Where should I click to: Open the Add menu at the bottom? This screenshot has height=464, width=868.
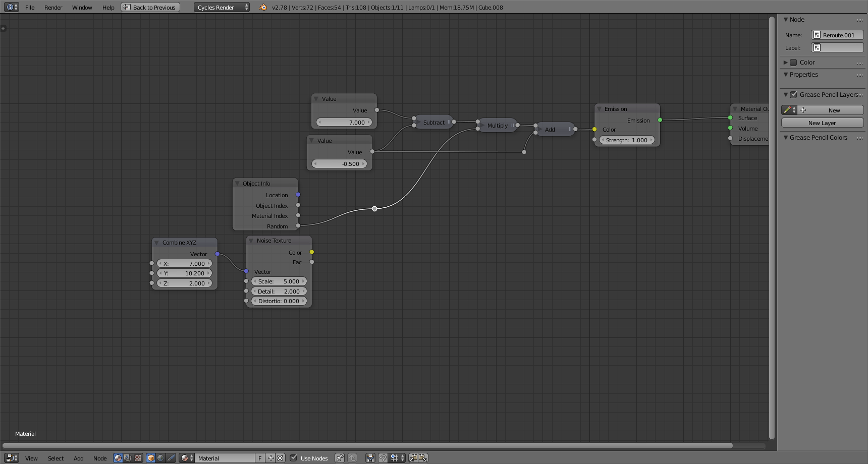[78, 458]
